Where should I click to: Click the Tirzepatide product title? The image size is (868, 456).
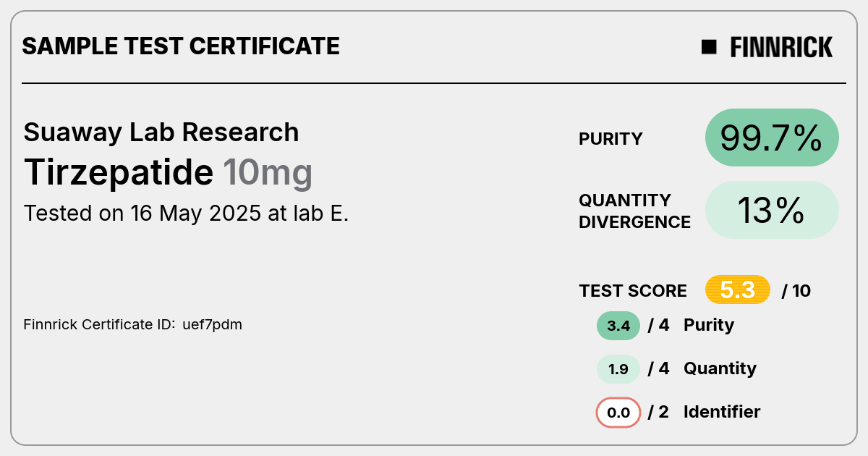(119, 172)
